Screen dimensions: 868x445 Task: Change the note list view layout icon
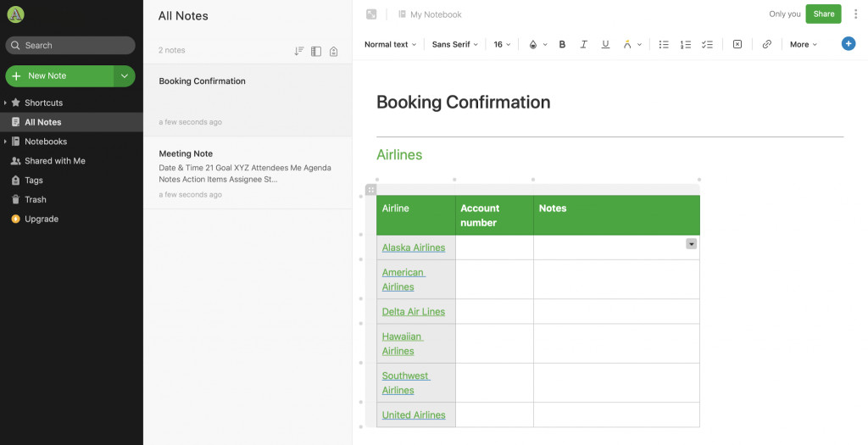(316, 51)
